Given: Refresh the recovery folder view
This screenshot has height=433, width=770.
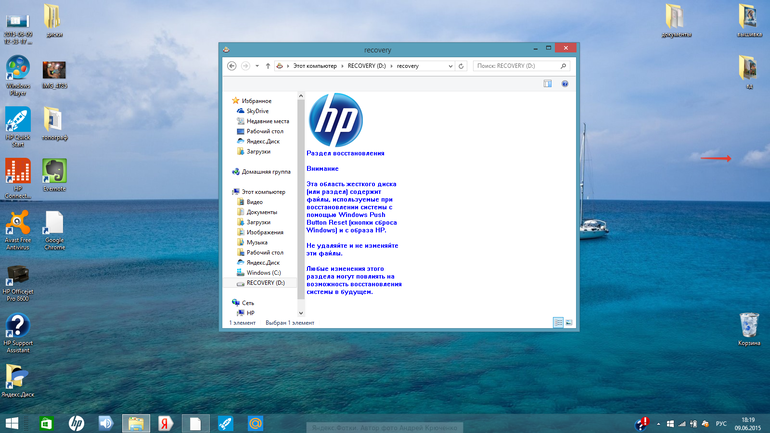Looking at the screenshot, I should coord(461,66).
